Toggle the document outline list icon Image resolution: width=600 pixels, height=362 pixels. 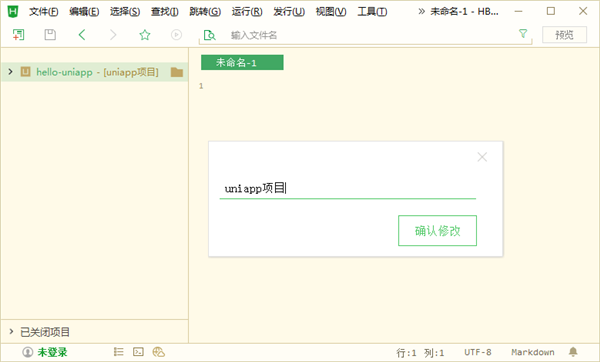pos(119,352)
